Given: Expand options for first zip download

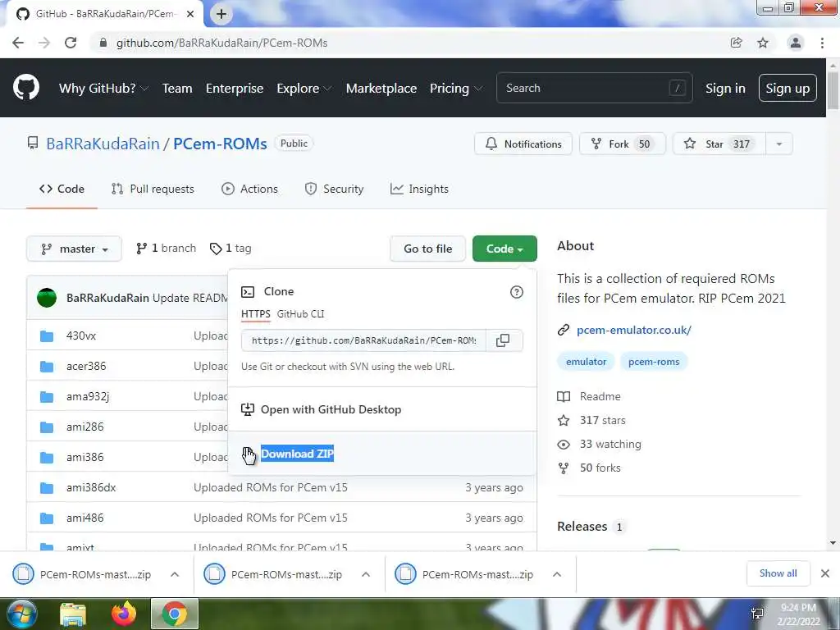Looking at the screenshot, I should (x=175, y=574).
